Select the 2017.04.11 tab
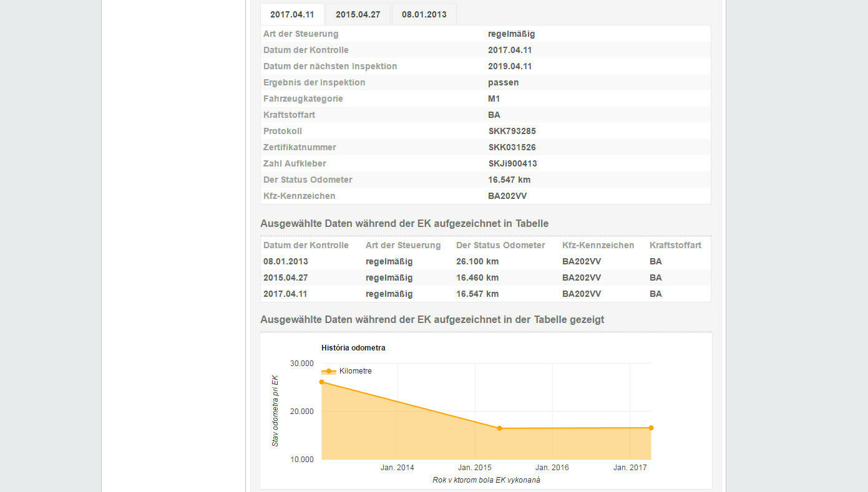Screen dimensions: 868x492 pos(291,14)
